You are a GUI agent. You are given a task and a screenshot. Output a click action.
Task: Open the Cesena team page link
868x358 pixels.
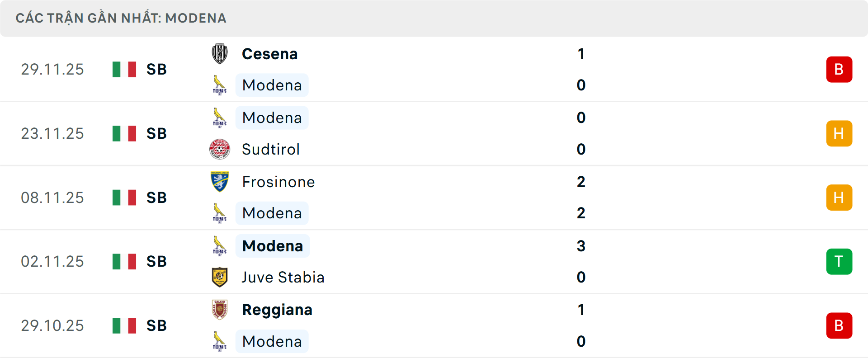point(269,53)
